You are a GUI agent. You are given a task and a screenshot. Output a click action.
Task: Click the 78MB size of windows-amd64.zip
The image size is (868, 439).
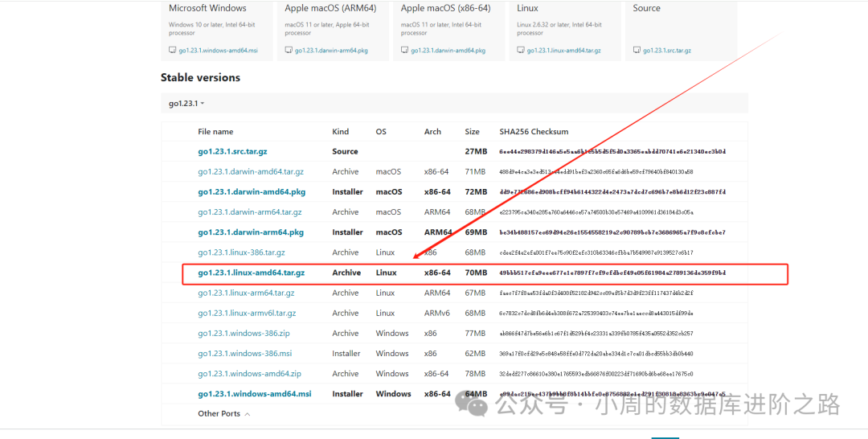(x=475, y=374)
